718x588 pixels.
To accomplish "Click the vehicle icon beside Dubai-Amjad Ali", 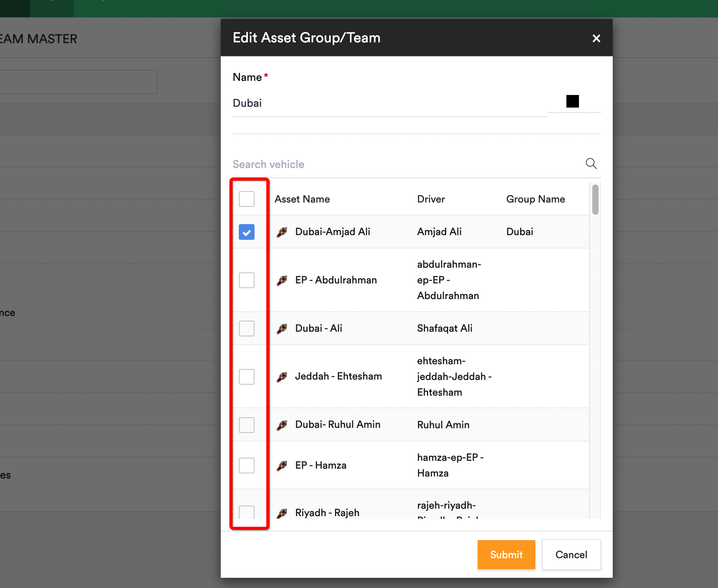I will [282, 232].
